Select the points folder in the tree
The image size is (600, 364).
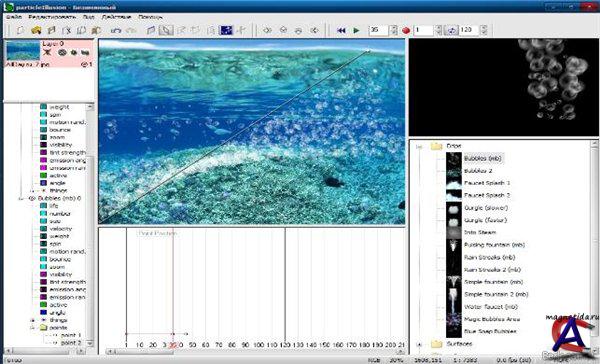[58, 328]
